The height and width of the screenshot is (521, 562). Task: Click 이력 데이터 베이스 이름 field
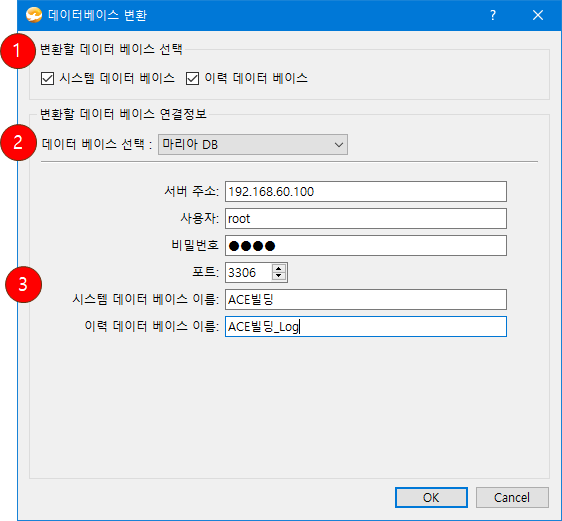366,326
